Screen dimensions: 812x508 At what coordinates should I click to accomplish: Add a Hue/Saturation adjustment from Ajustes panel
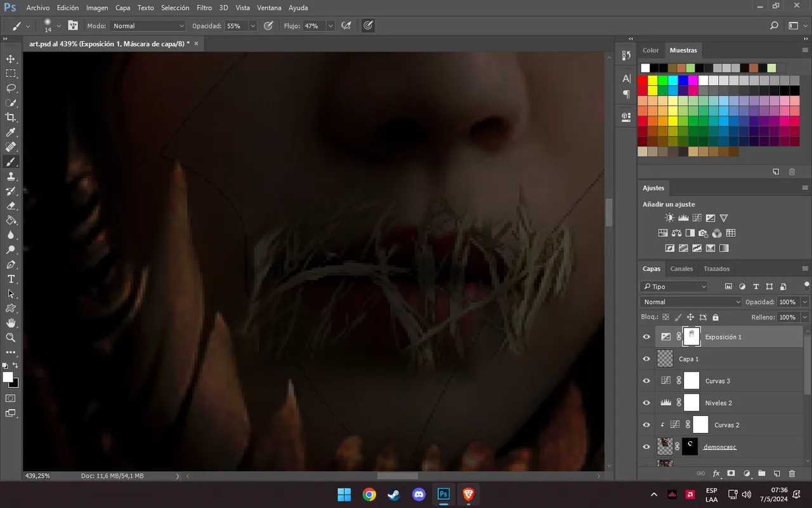pos(663,233)
